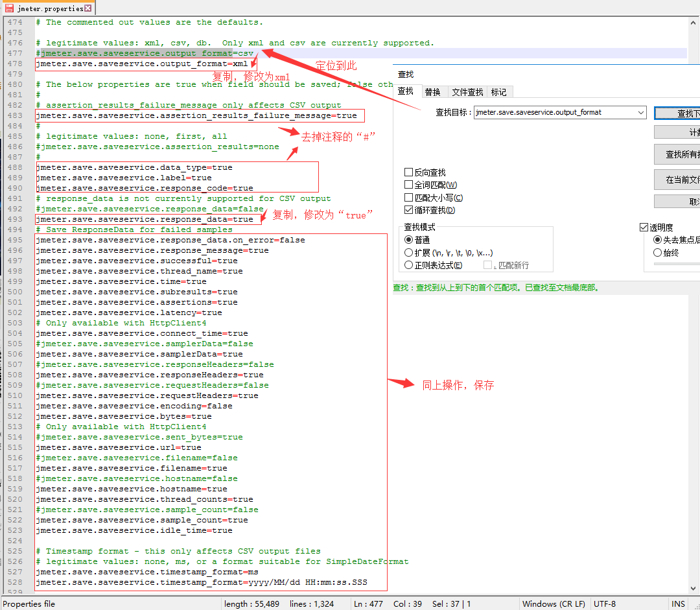The image size is (700, 610).
Task: Select the 扩展 search mode radio
Action: [408, 253]
